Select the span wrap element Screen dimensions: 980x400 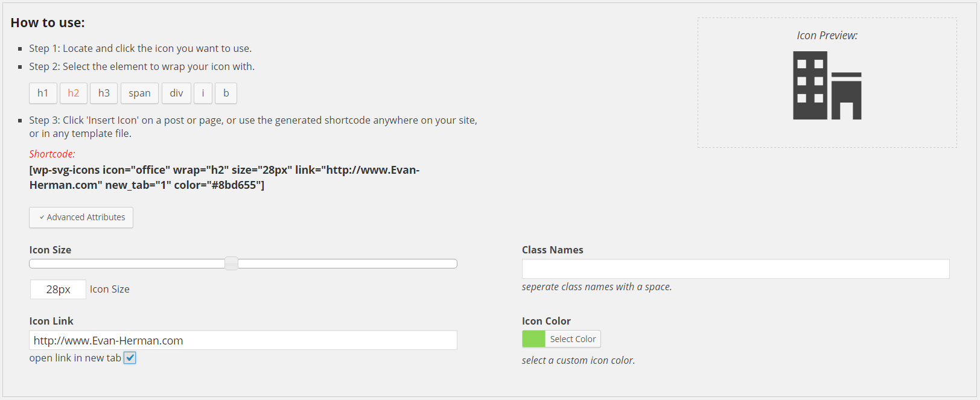(139, 93)
